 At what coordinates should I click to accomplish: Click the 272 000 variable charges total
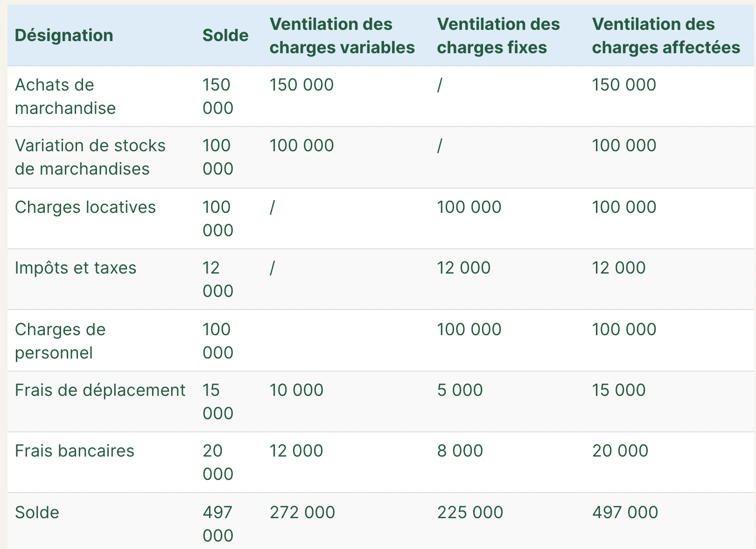302,513
